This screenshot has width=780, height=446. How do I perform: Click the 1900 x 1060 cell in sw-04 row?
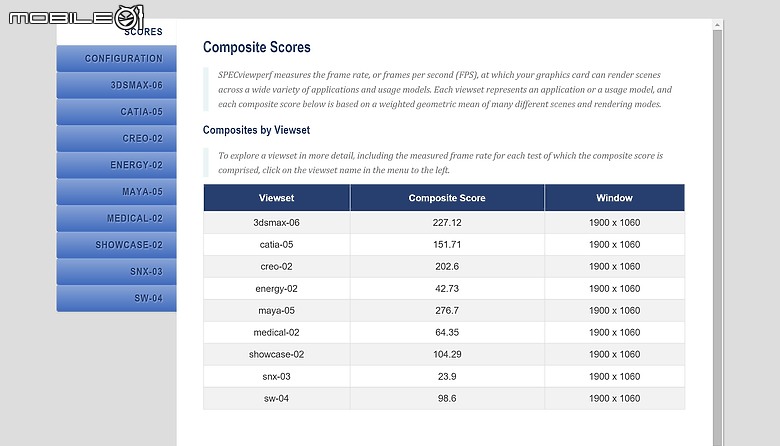point(614,398)
